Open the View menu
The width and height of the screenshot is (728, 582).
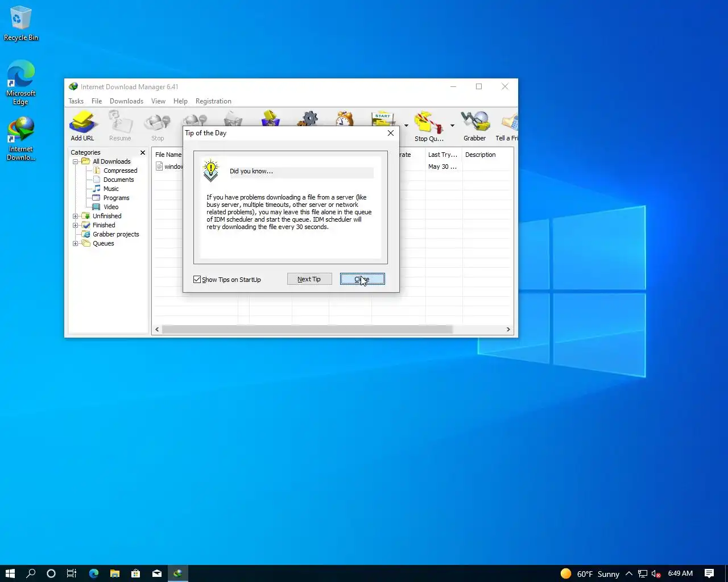pyautogui.click(x=158, y=101)
